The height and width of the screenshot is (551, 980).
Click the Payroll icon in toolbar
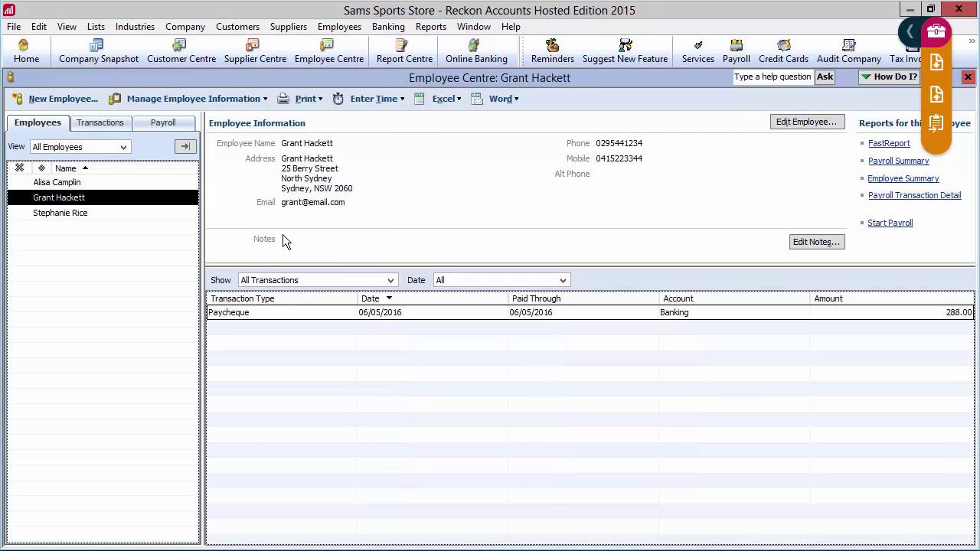[736, 51]
